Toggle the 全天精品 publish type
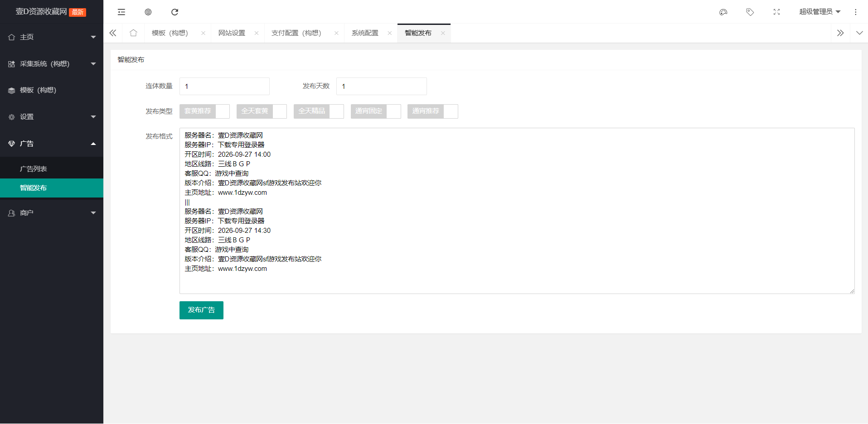 [319, 111]
